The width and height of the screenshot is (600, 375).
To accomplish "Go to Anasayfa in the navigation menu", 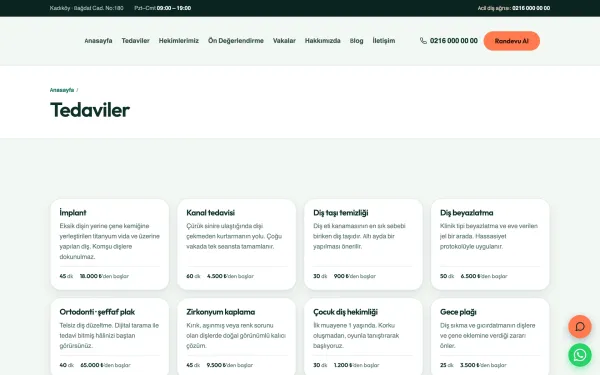I will [98, 41].
